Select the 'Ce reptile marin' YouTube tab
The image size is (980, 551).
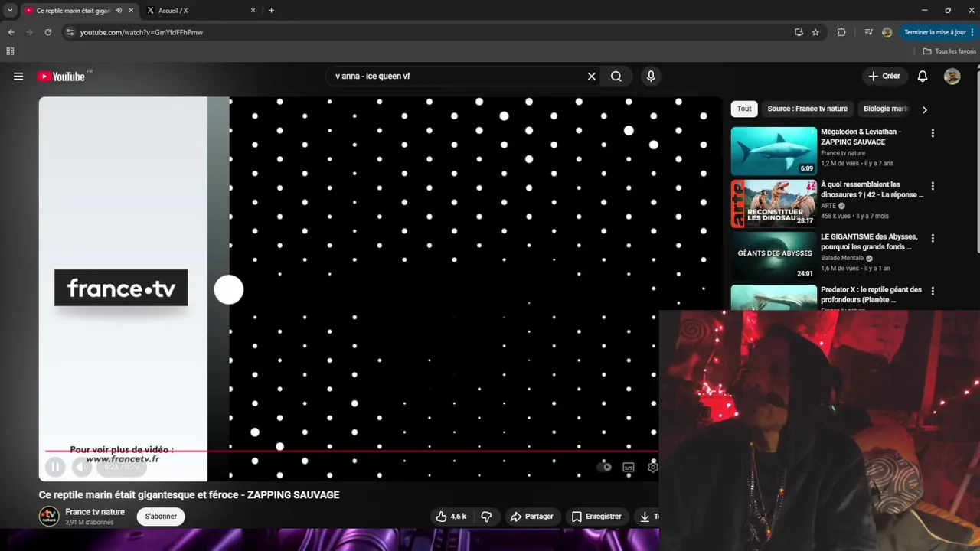coord(73,11)
